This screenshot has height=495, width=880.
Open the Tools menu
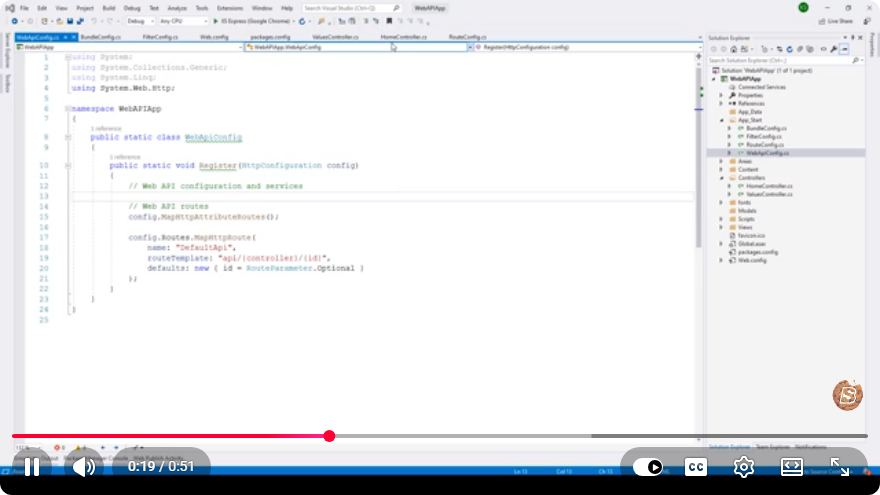[x=202, y=8]
